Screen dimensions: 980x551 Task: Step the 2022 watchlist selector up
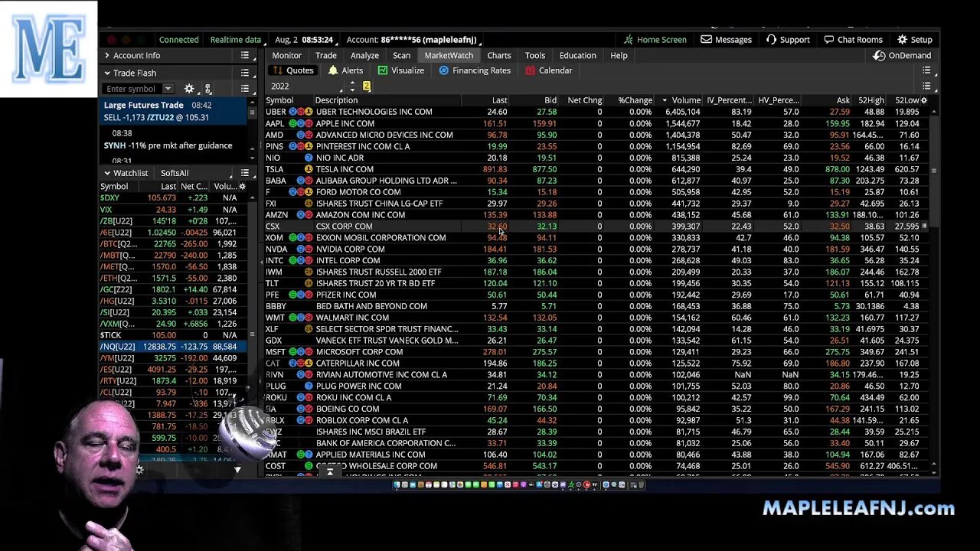tap(352, 83)
